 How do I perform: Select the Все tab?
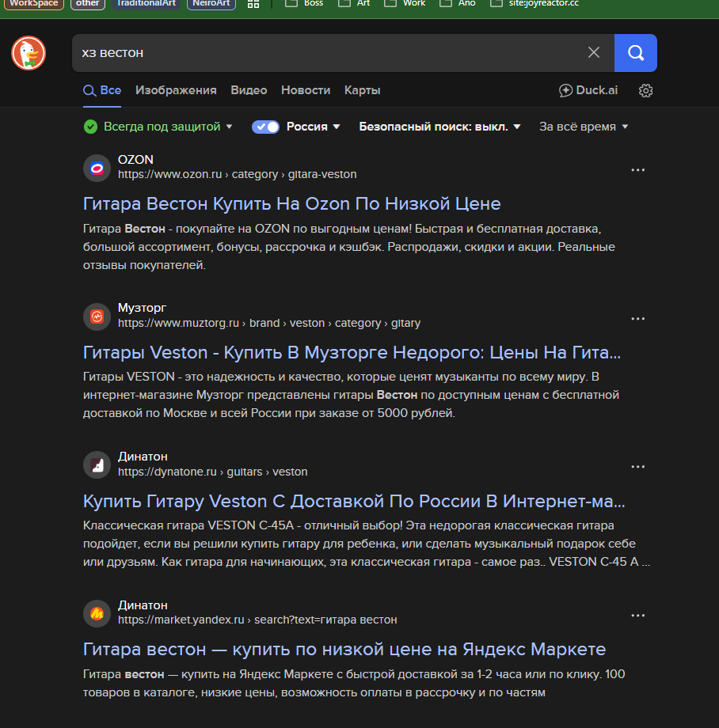point(102,90)
